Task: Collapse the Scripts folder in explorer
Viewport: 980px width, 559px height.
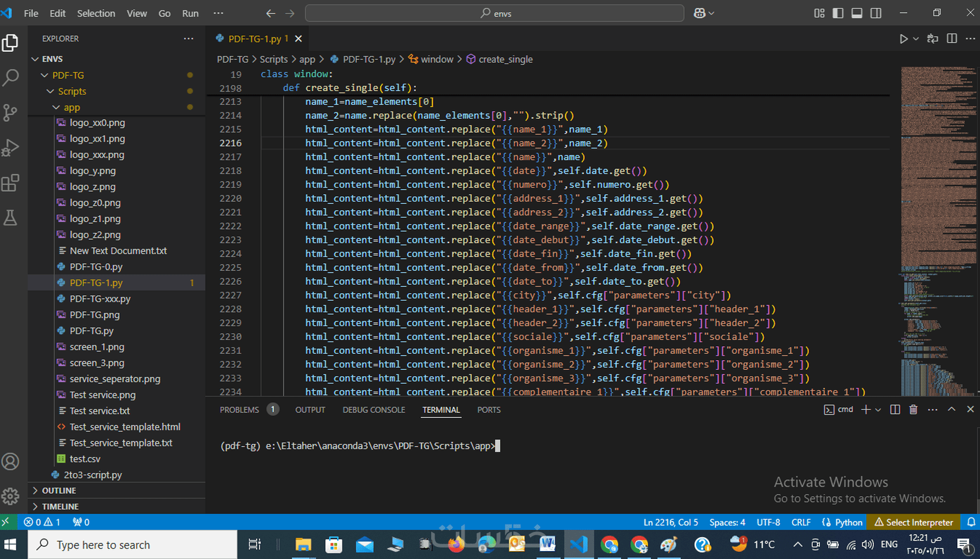Action: [x=71, y=91]
